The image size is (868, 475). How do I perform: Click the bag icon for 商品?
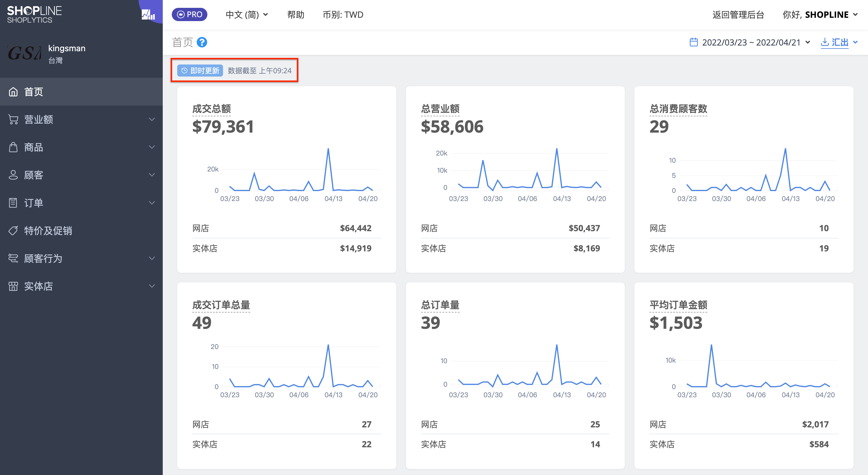point(13,147)
